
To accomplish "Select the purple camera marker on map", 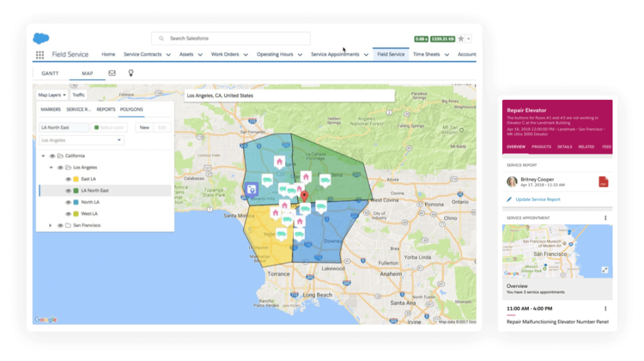I will pos(251,190).
